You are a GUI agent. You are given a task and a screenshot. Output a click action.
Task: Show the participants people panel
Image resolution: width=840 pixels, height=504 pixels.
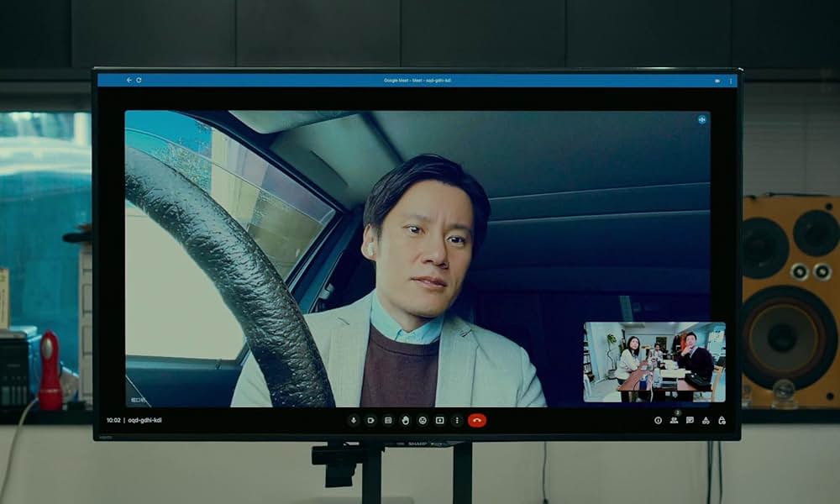tap(674, 420)
